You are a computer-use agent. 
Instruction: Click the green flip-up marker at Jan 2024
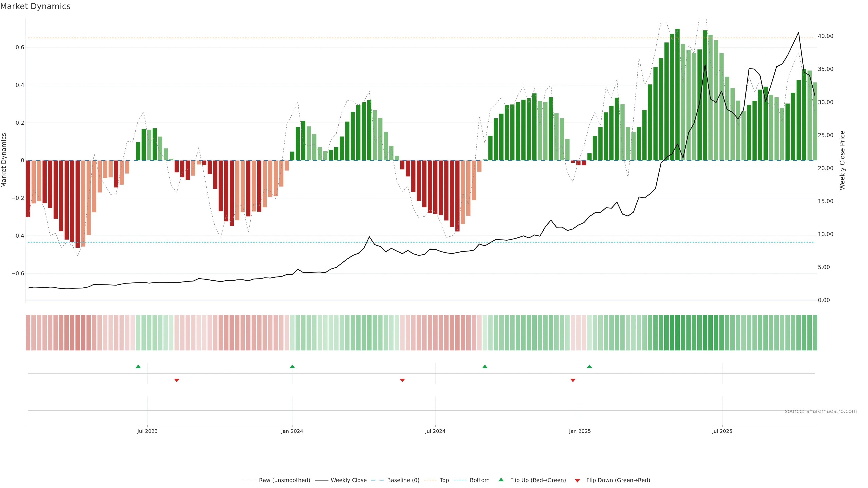click(292, 366)
